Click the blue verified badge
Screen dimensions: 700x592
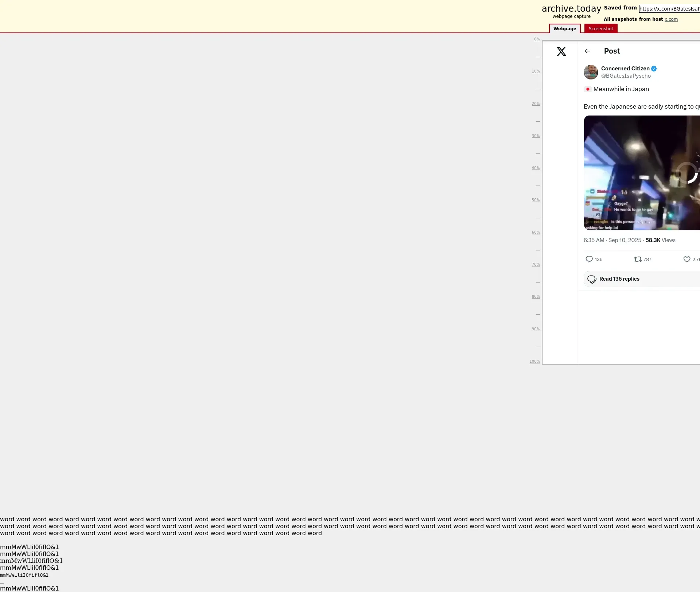654,69
